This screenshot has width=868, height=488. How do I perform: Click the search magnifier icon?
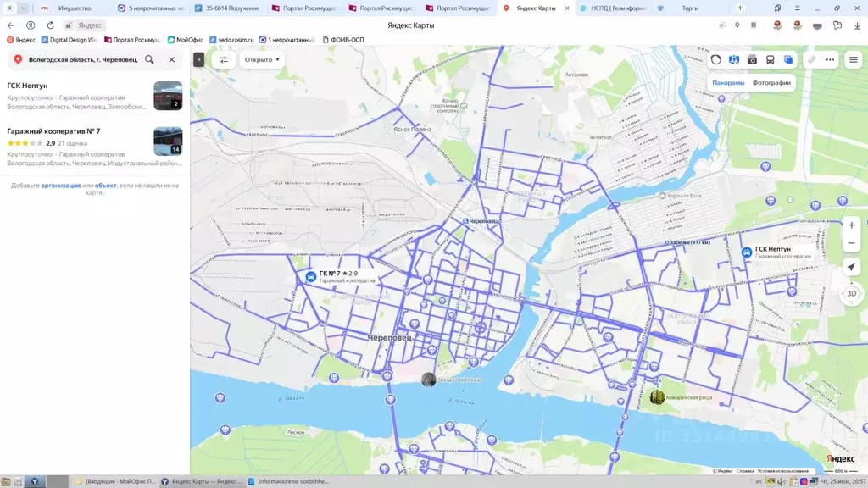coord(149,59)
